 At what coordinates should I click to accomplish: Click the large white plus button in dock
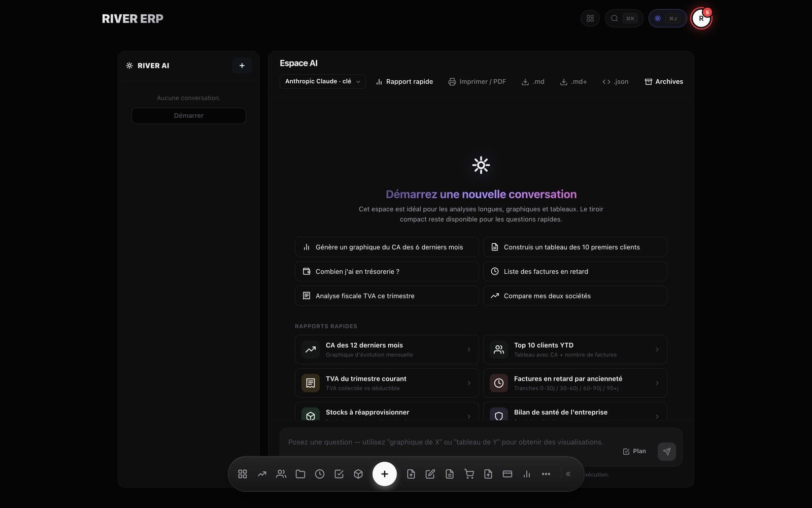[x=385, y=474]
